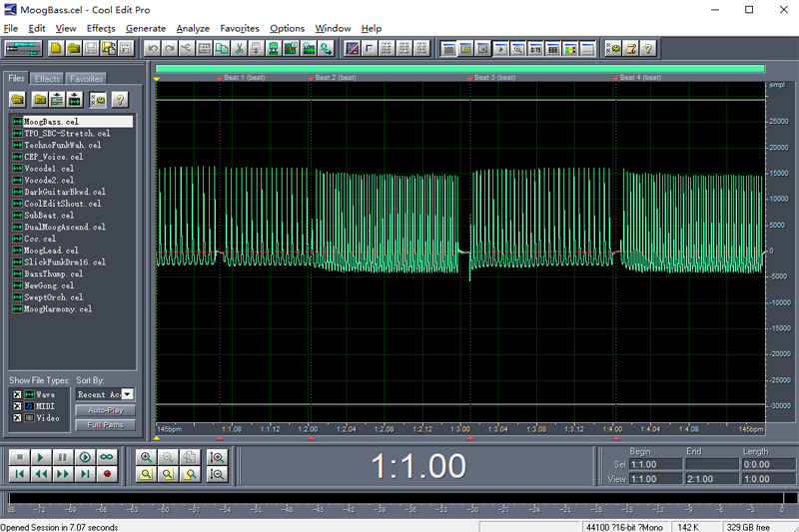
Task: Toggle the Play Looped infinity button
Action: click(107, 457)
